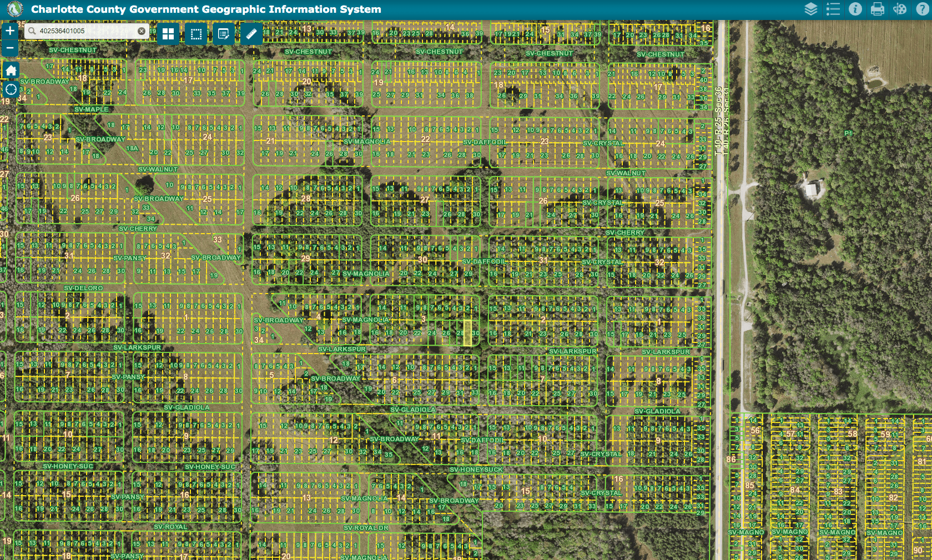The width and height of the screenshot is (932, 560).
Task: Open the basemap gallery grid
Action: (x=168, y=34)
